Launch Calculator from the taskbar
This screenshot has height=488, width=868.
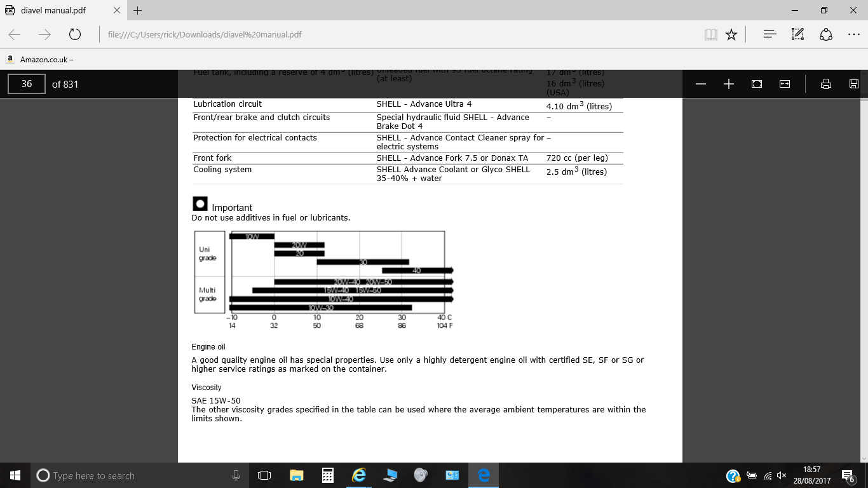click(327, 475)
